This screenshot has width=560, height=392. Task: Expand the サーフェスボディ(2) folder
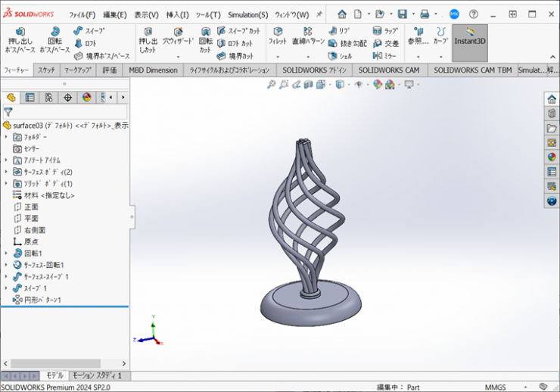[6, 172]
